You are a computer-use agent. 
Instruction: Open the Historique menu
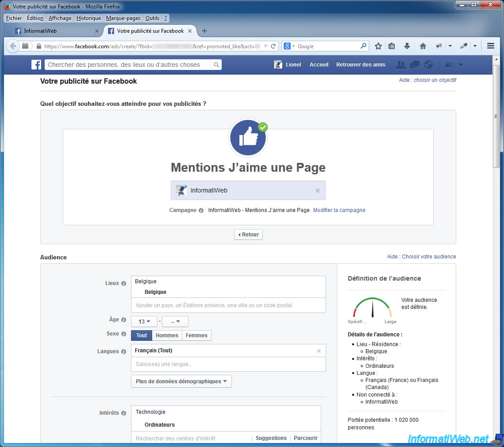coord(88,18)
